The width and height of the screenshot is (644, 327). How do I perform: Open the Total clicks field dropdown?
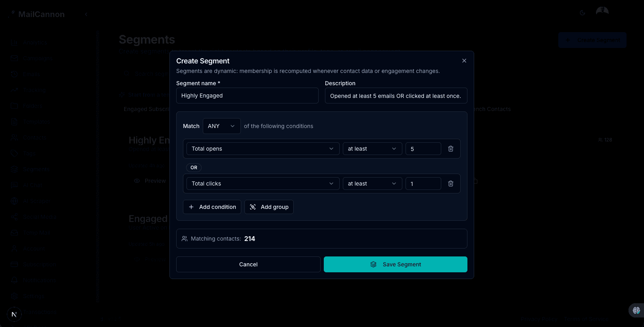pyautogui.click(x=263, y=184)
